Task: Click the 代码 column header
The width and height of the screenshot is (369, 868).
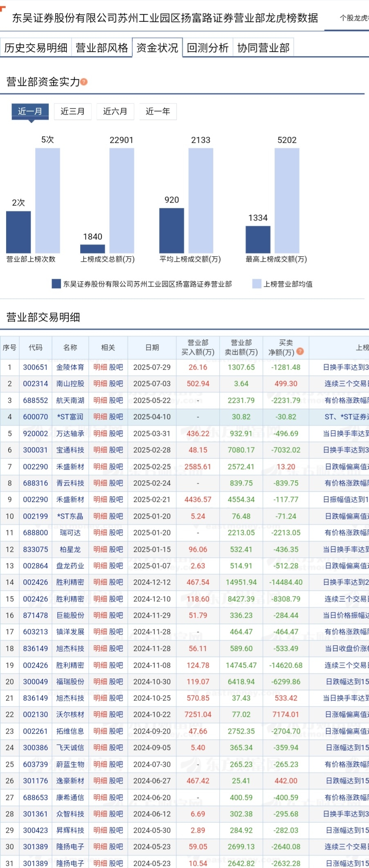Action: point(36,348)
